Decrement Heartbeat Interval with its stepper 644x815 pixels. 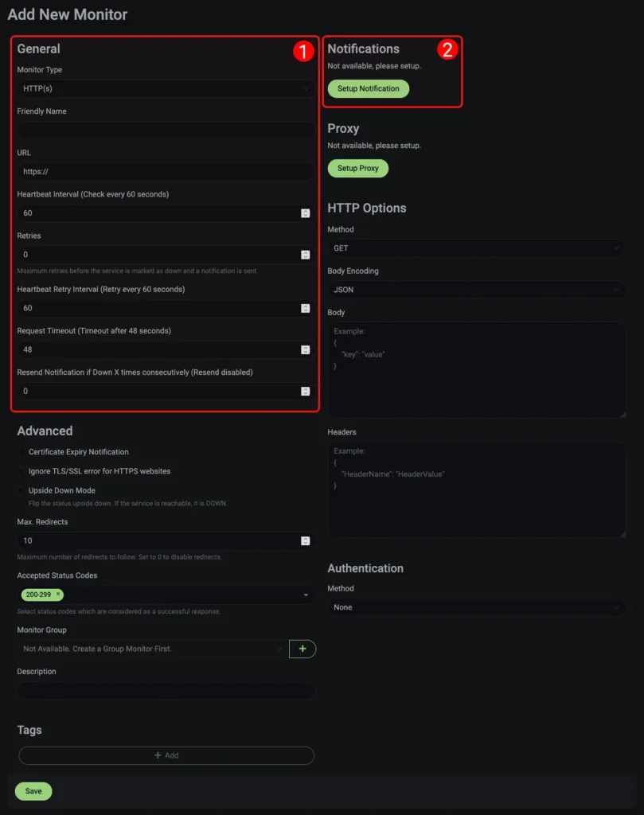(305, 215)
